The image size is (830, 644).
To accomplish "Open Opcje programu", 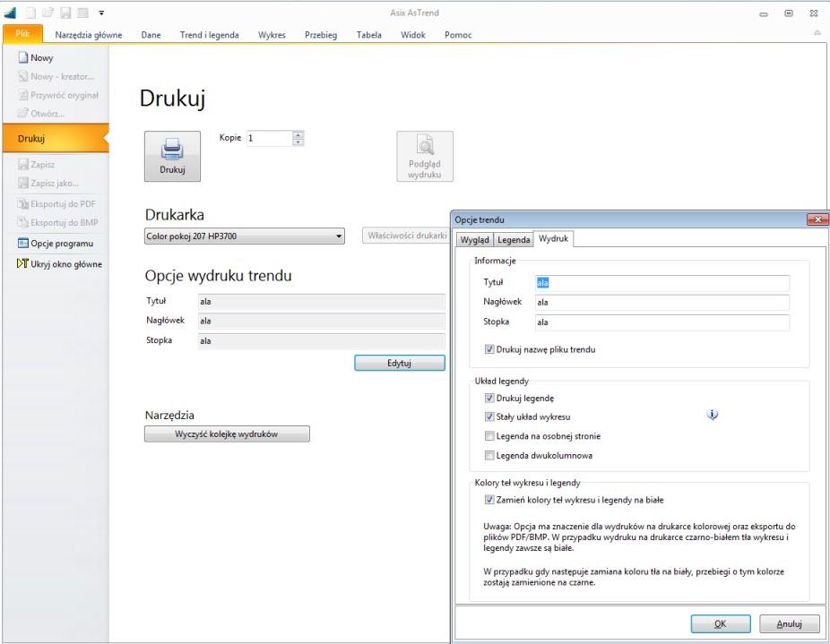I will pos(56,244).
